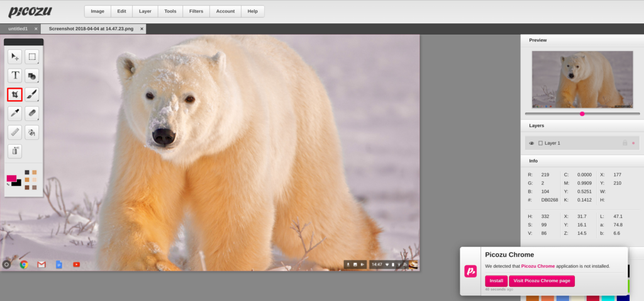Image resolution: width=644 pixels, height=301 pixels.
Task: Open the Help menu
Action: tap(253, 11)
